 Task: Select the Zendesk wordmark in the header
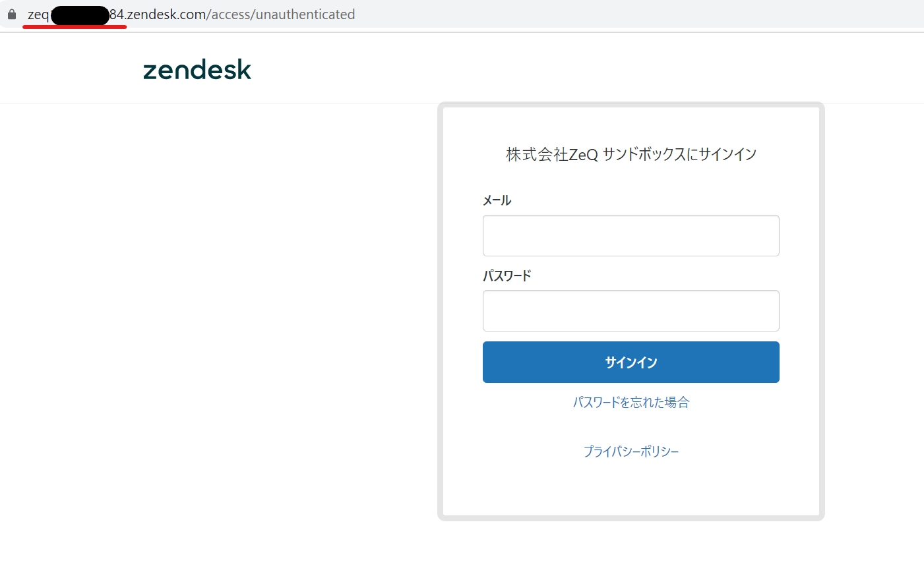coord(197,69)
